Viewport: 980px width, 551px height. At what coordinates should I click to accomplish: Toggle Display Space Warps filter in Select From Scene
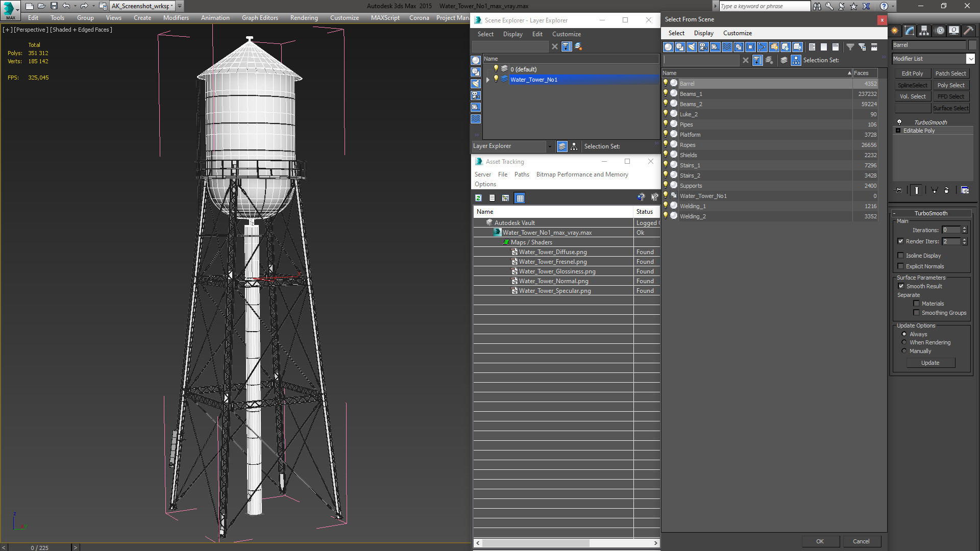pyautogui.click(x=727, y=47)
